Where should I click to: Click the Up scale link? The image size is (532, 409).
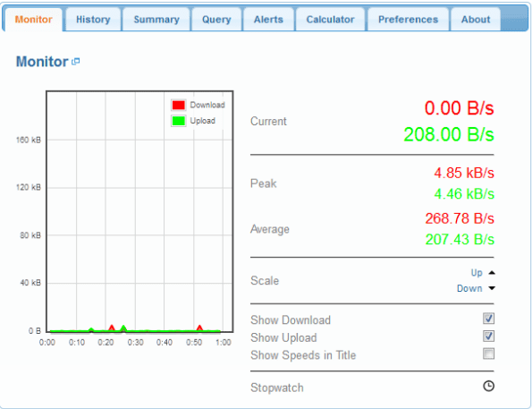coord(477,273)
